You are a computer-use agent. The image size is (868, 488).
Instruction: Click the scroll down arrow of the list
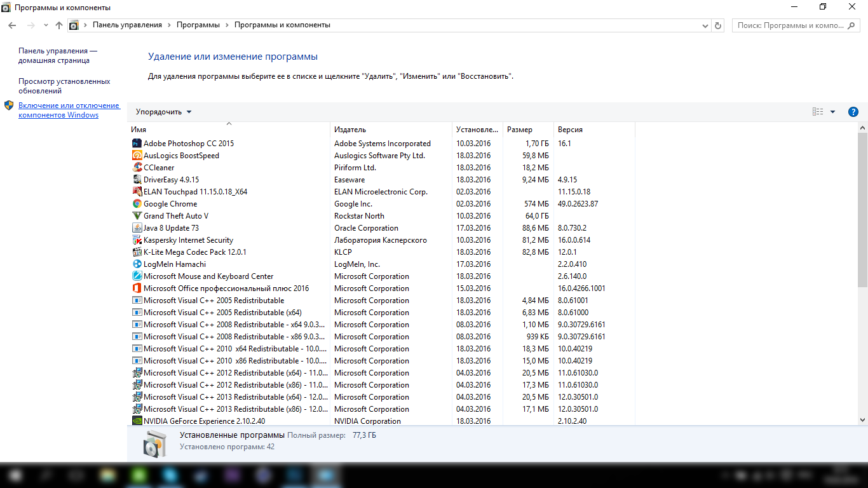(x=862, y=420)
